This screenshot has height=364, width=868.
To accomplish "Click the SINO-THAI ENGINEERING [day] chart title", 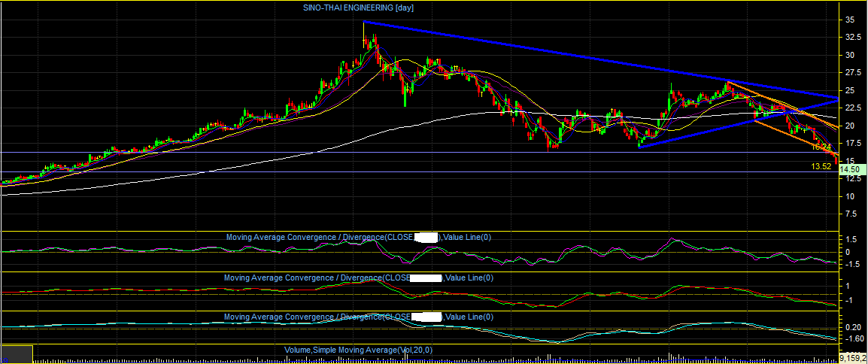I will (358, 8).
